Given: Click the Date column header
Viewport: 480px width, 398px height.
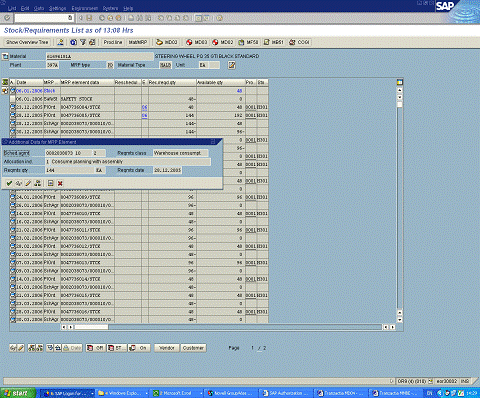Looking at the screenshot, I should point(29,82).
